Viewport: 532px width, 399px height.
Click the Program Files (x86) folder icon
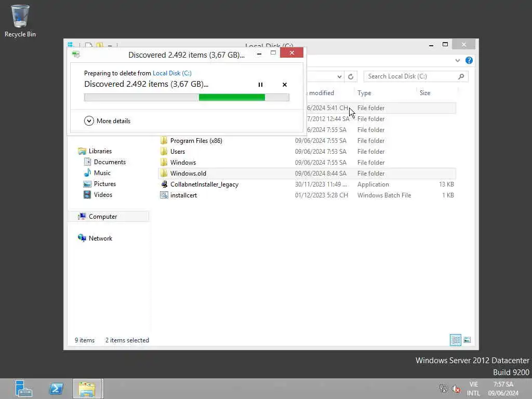coord(164,140)
